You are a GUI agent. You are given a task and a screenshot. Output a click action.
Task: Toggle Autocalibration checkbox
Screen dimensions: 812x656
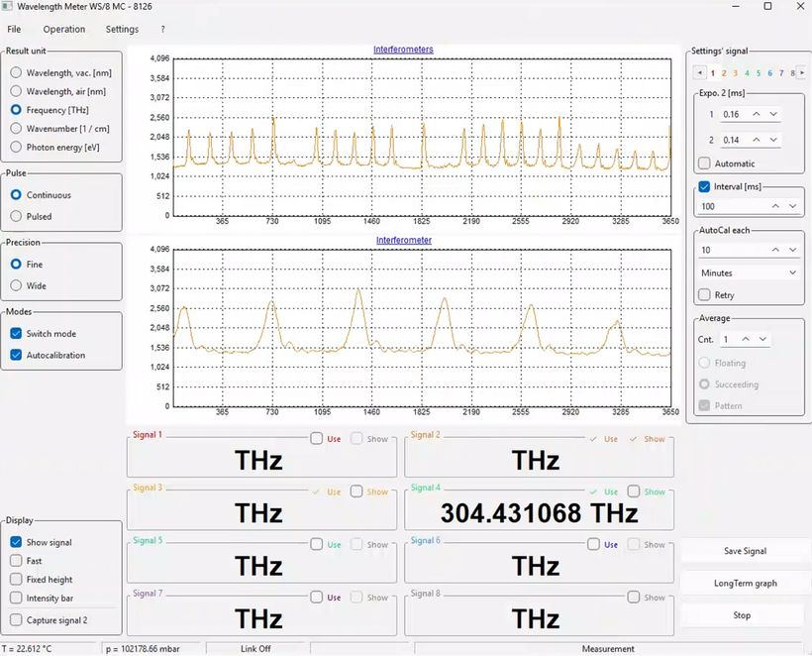tap(16, 355)
